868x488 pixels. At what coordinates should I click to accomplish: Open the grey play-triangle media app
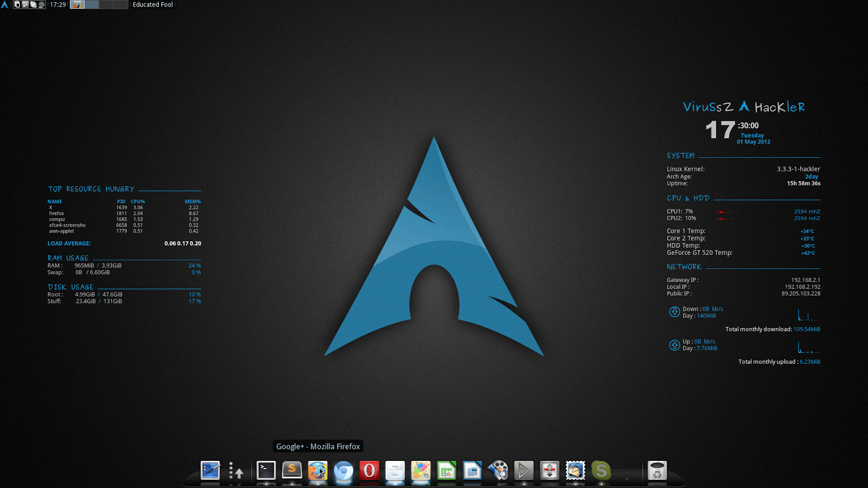524,470
